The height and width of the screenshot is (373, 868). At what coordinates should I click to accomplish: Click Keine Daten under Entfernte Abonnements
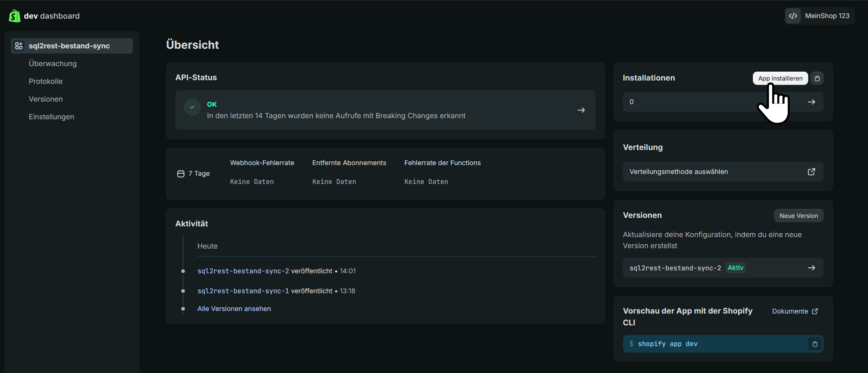pos(334,182)
